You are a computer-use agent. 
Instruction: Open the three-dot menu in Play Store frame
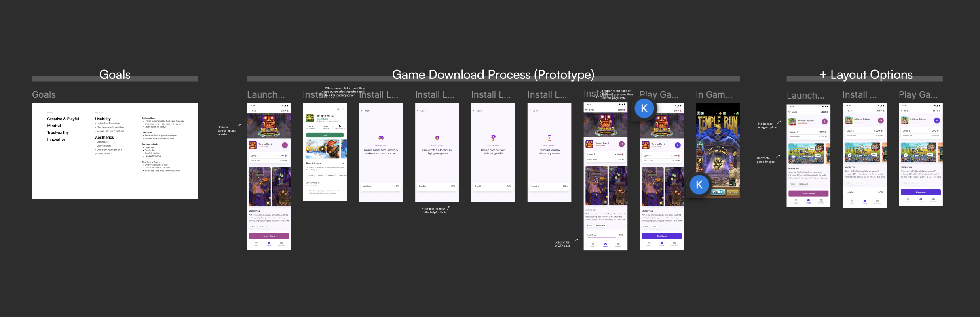click(344, 109)
